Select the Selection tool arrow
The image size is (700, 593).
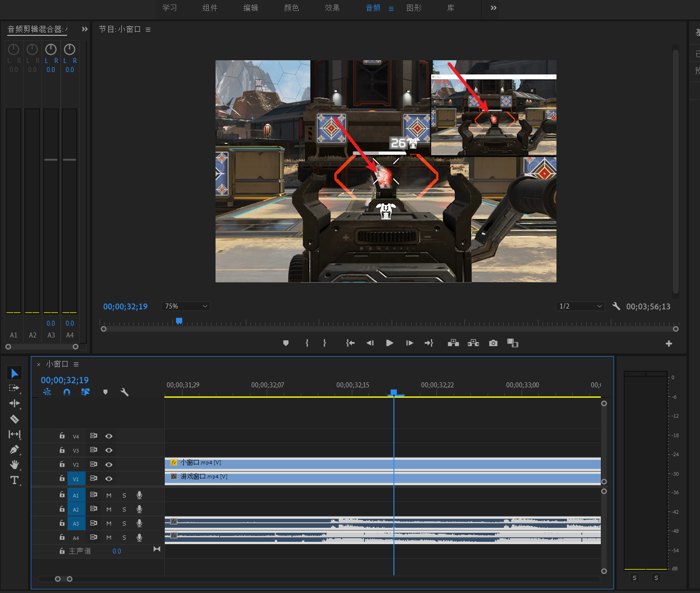point(14,373)
